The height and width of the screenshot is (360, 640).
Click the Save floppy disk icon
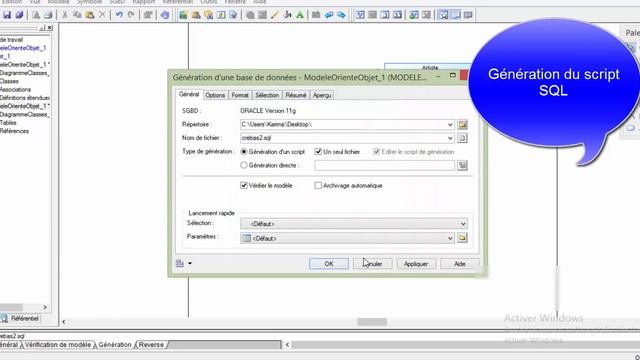pyautogui.click(x=7, y=15)
